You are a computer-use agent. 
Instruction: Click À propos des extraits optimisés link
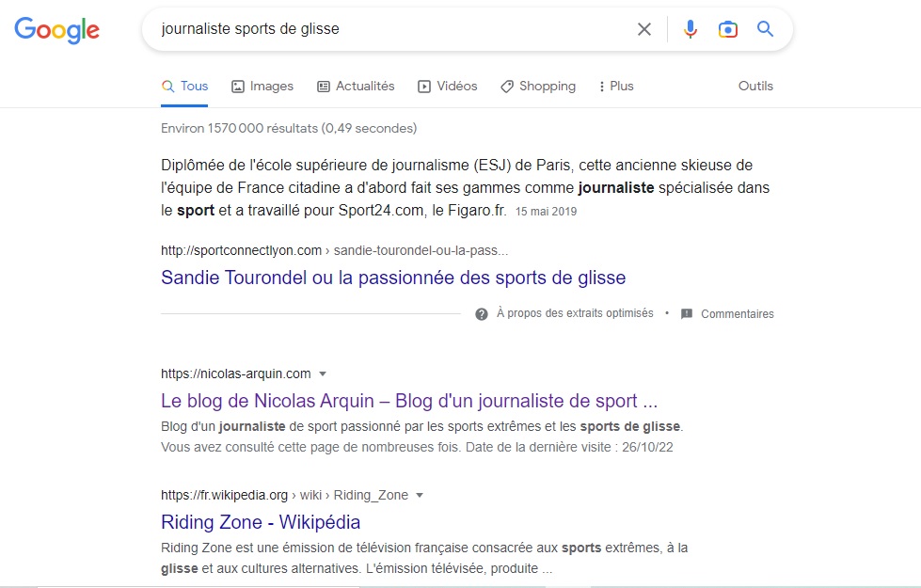click(x=574, y=314)
